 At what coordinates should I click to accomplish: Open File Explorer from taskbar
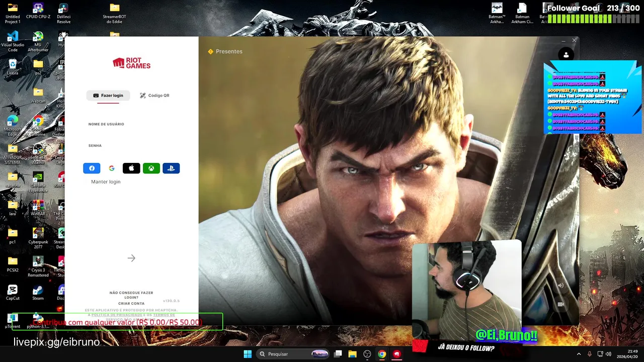353,354
